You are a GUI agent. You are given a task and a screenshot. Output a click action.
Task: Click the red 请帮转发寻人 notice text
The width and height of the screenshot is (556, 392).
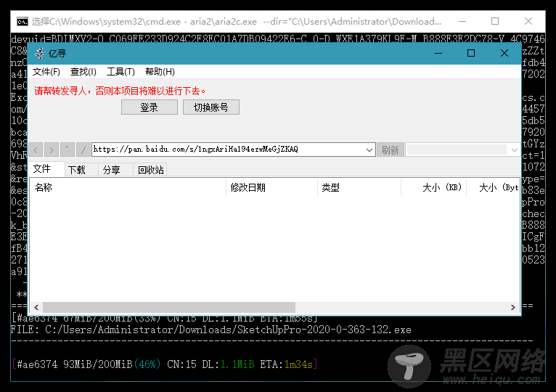click(120, 91)
